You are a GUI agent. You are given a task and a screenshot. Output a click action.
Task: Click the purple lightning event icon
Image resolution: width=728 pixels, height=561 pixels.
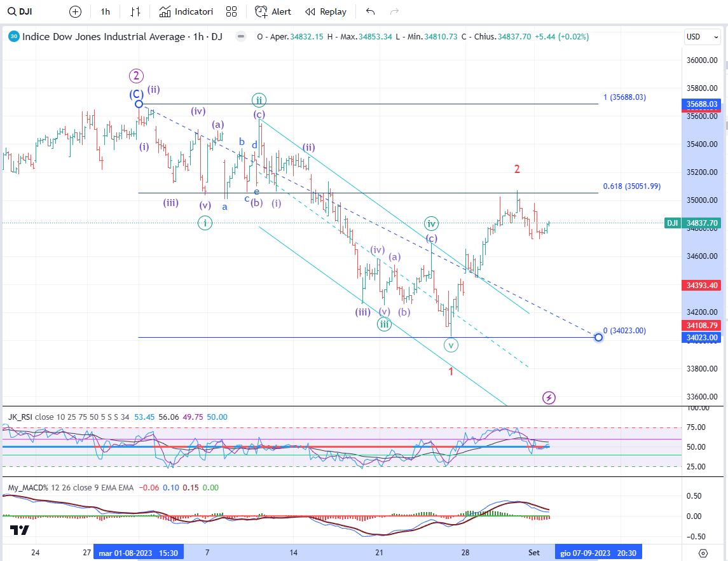549,398
